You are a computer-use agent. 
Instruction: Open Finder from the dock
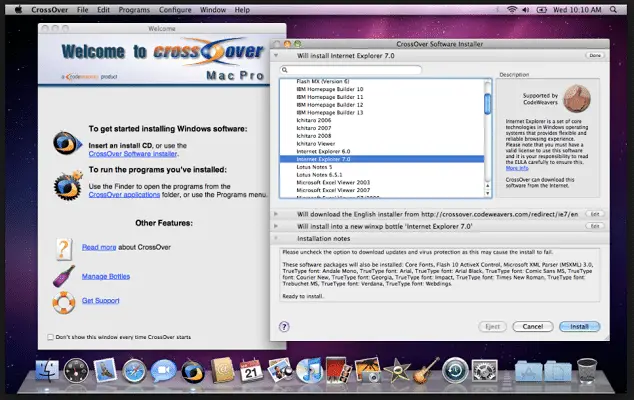click(47, 370)
